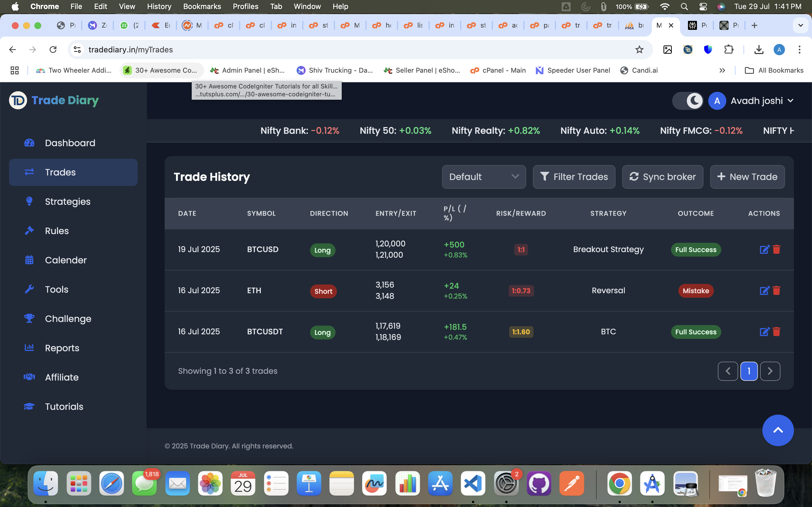Bookmark this page with star icon

(x=639, y=50)
